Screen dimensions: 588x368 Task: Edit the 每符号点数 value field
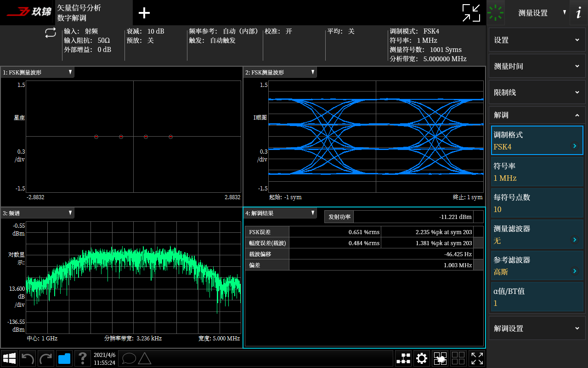click(537, 203)
